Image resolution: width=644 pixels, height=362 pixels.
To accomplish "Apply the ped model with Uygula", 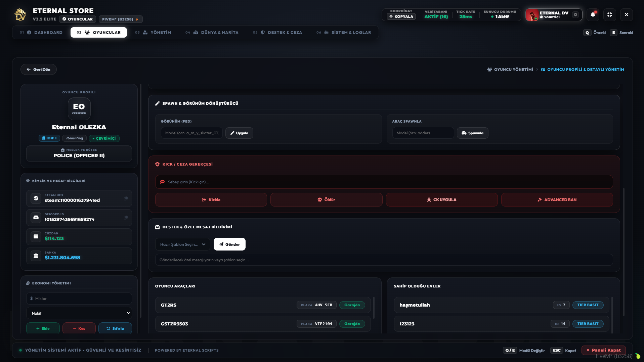I will 239,133.
